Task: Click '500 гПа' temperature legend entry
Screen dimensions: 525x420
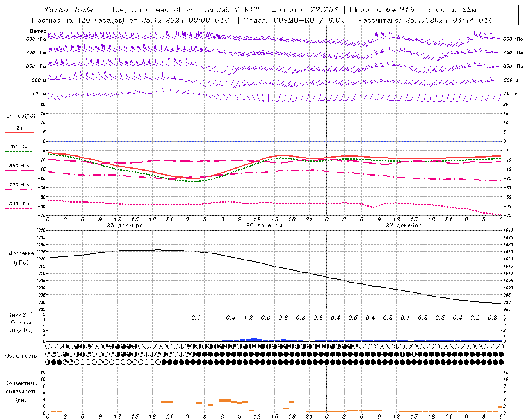Action: [19, 203]
